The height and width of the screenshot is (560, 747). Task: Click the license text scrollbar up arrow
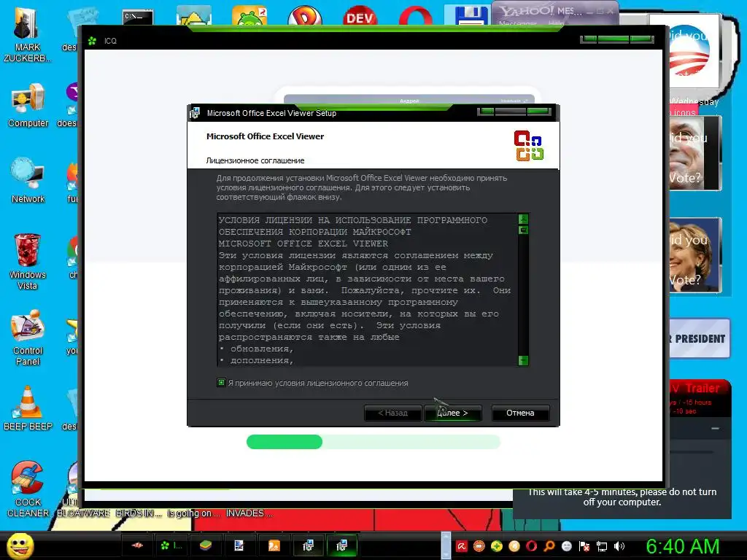(523, 219)
